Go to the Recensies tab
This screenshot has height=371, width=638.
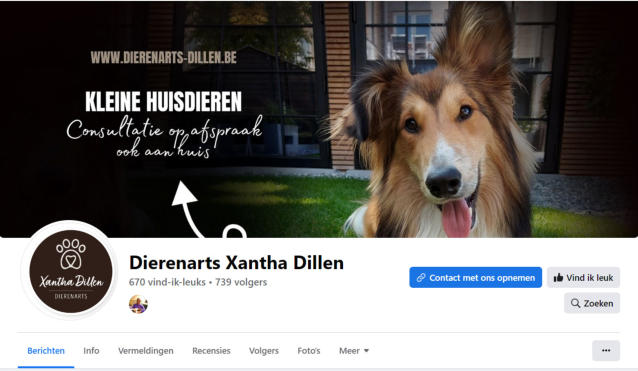pyautogui.click(x=211, y=351)
